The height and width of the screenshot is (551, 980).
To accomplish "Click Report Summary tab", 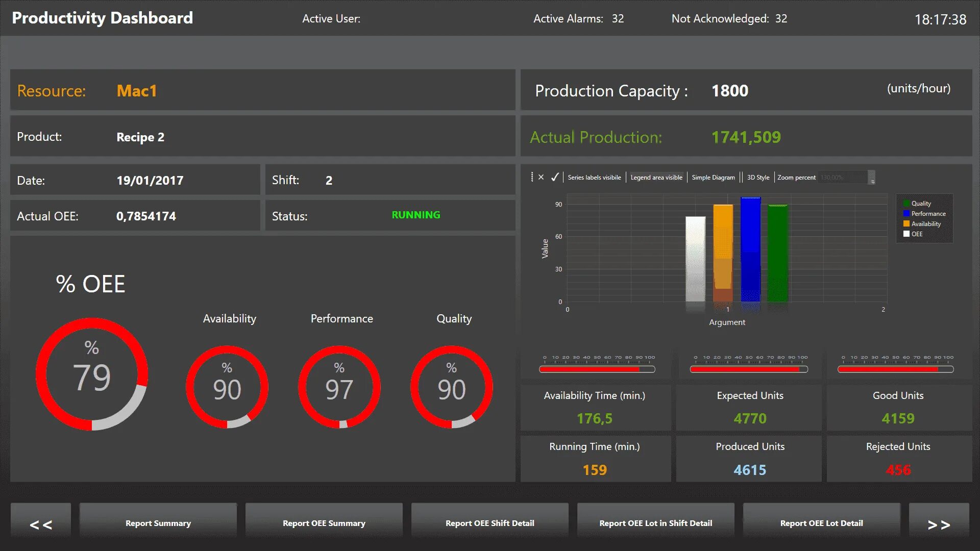I will pyautogui.click(x=158, y=523).
